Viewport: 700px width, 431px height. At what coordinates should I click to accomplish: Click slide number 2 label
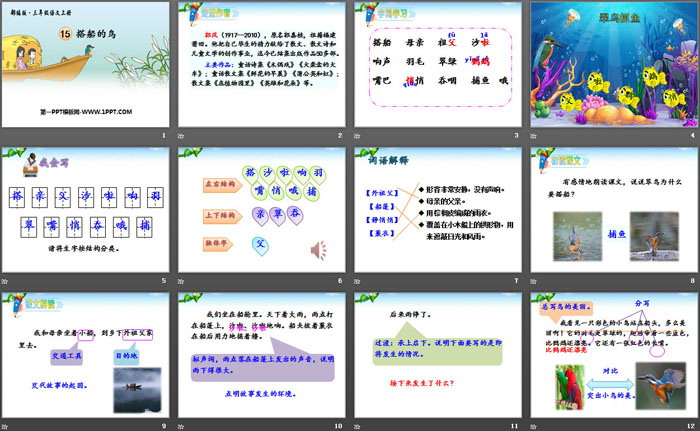[x=340, y=135]
